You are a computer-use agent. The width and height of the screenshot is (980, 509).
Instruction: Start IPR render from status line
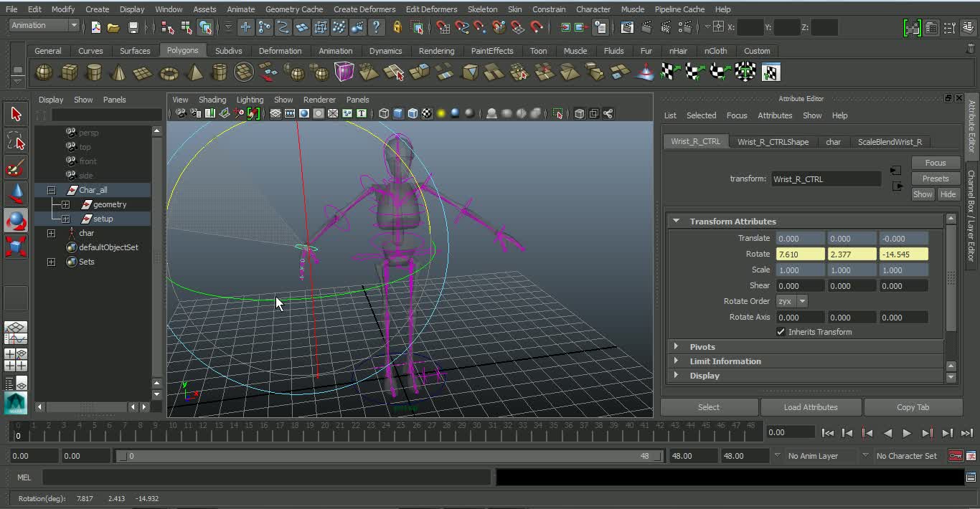tap(664, 27)
